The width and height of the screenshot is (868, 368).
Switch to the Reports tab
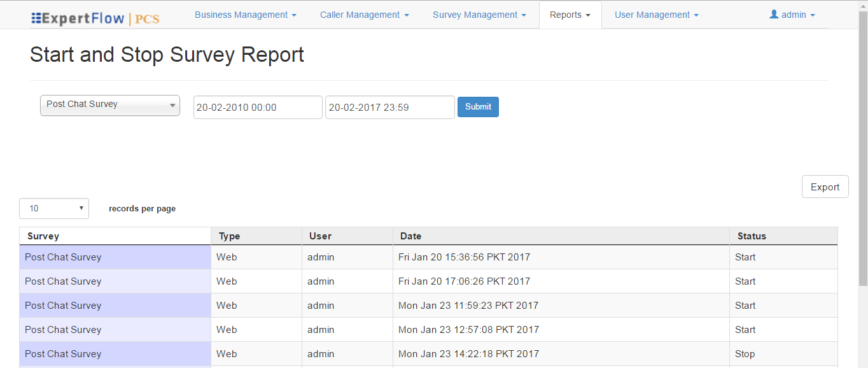(x=570, y=14)
